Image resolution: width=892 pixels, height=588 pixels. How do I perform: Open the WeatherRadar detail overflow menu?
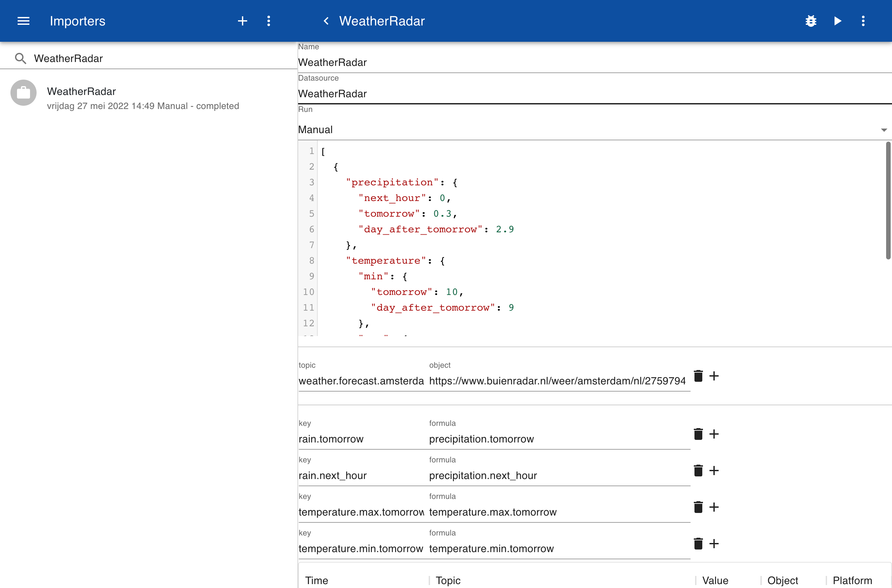863,21
